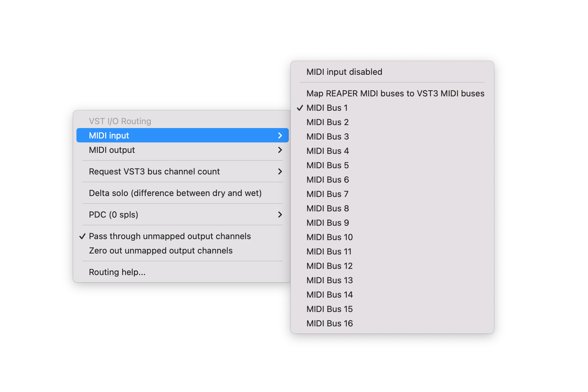This screenshot has height=392, width=588.
Task: Choose MIDI Bus 2 as input
Action: tap(328, 122)
